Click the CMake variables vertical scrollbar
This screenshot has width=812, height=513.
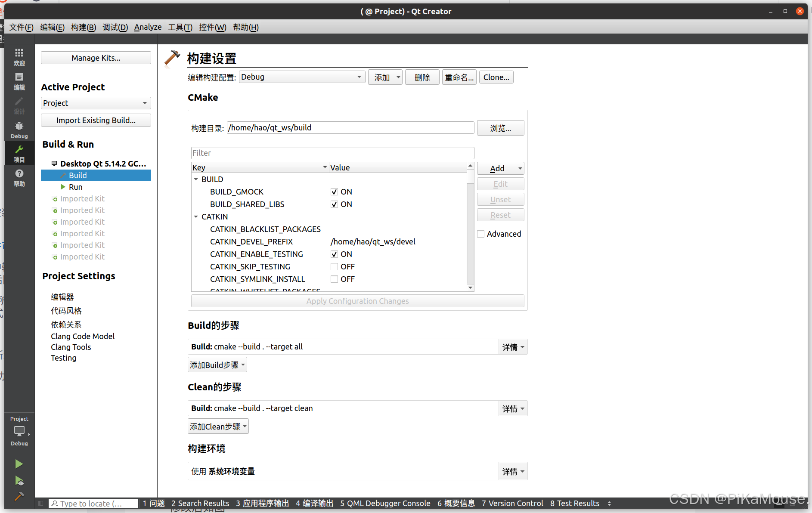point(471,226)
